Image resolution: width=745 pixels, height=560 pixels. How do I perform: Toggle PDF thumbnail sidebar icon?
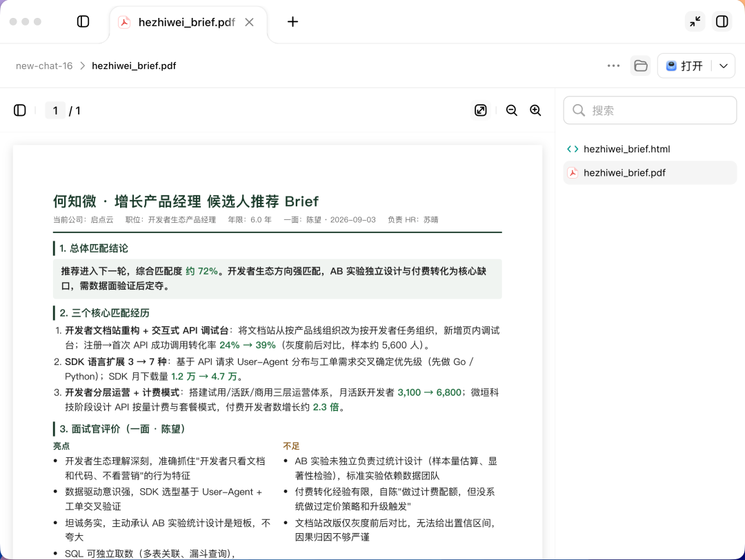tap(19, 110)
